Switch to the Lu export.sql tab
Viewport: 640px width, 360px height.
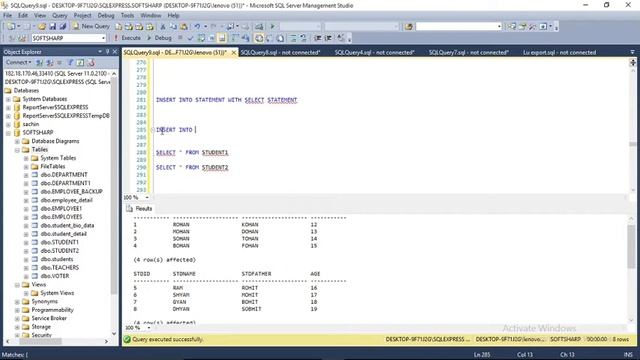(x=559, y=52)
